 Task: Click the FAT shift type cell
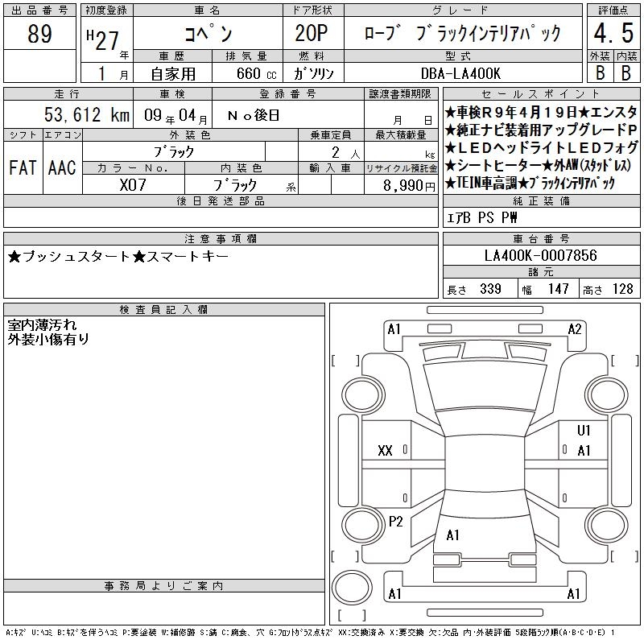(x=23, y=167)
